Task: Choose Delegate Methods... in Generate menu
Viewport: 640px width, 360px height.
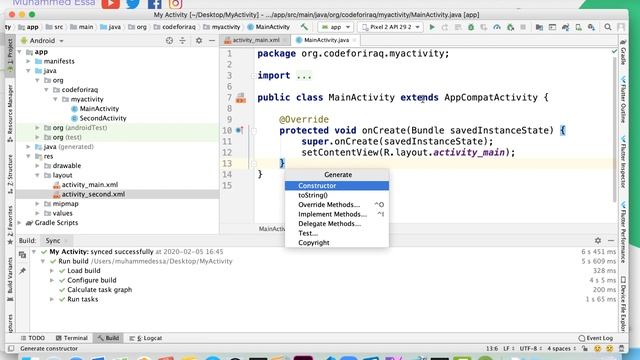Action: click(337, 224)
